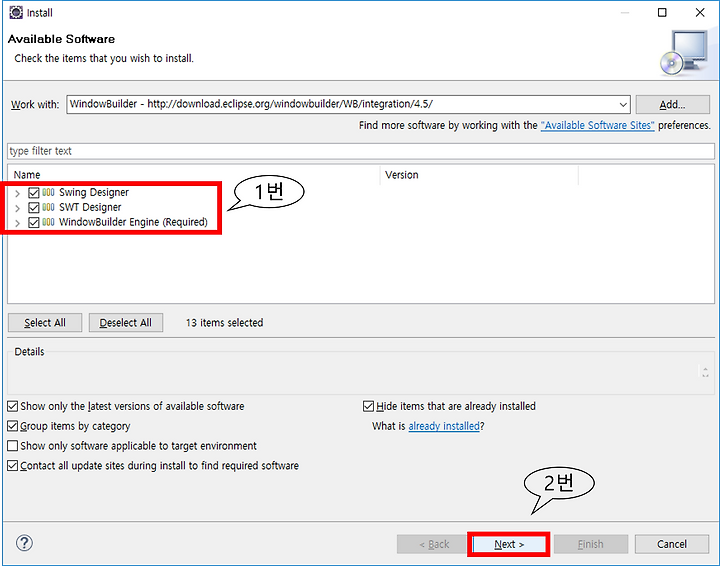Click the Version column header
This screenshot has width=720, height=566.
479,175
